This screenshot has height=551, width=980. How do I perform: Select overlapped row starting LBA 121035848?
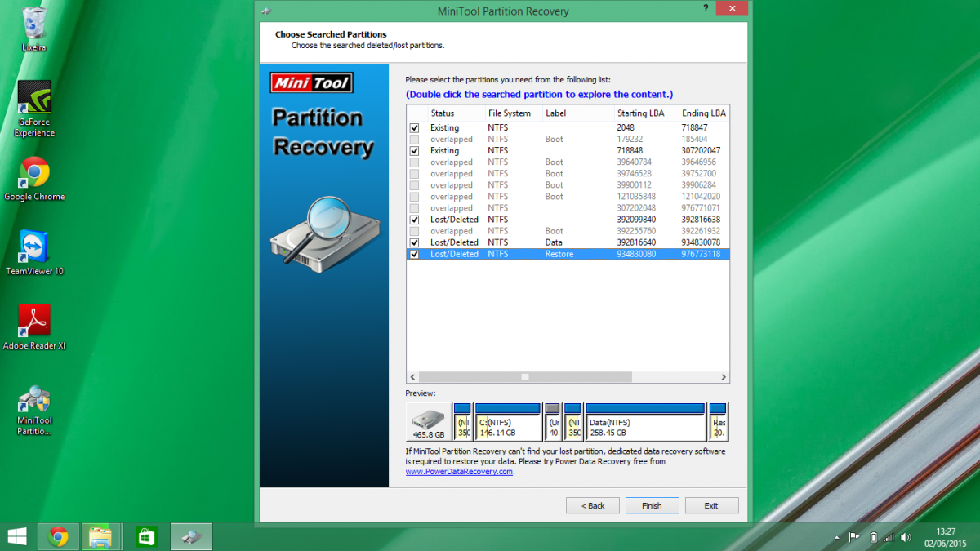click(x=568, y=197)
